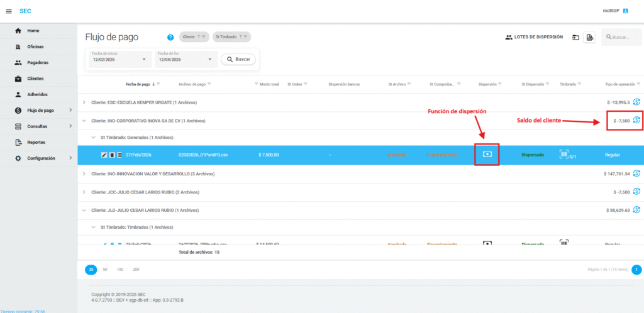Click the Timbrado barcode icon showing 0/1
The image size is (644, 313).
click(564, 154)
